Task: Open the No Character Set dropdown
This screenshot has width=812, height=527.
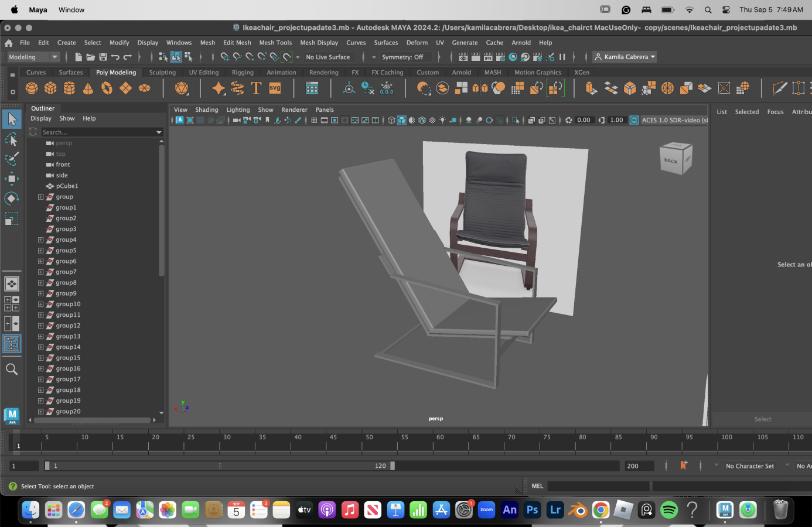Action: point(750,466)
